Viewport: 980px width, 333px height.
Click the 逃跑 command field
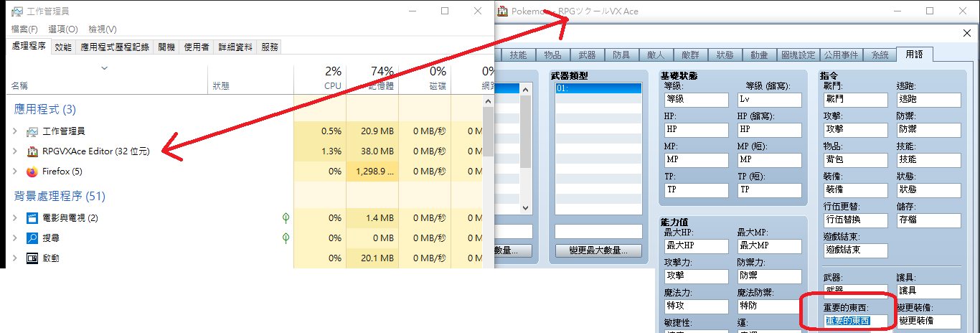point(928,100)
